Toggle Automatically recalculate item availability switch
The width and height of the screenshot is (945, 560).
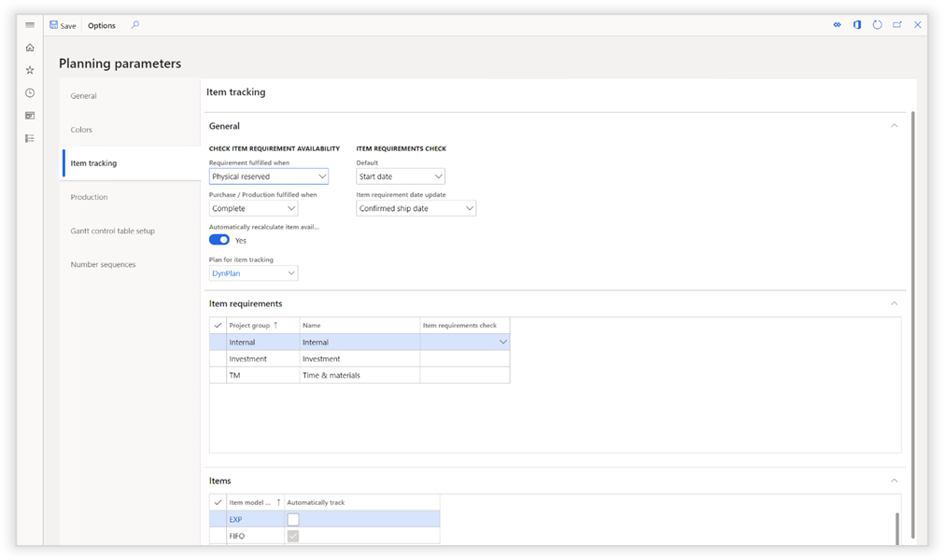pos(219,240)
